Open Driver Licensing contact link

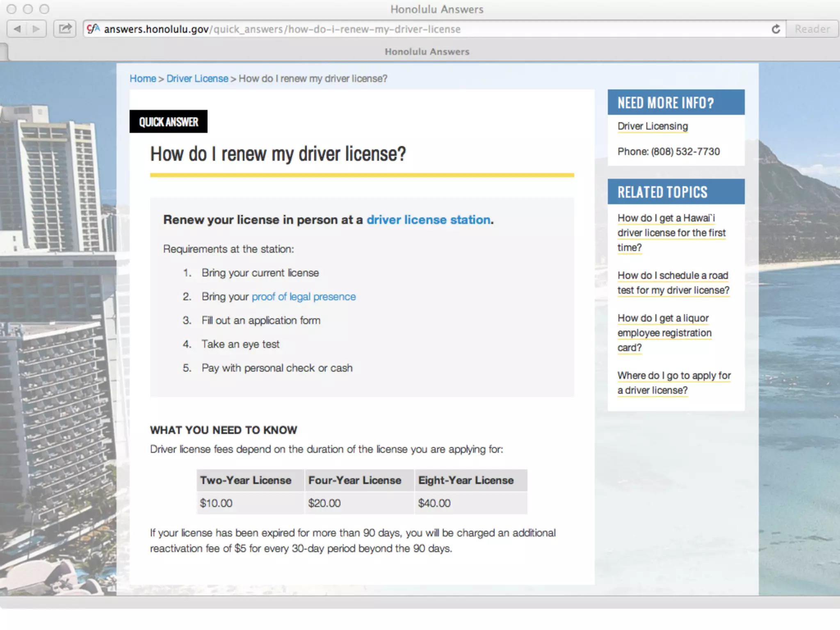pos(653,126)
